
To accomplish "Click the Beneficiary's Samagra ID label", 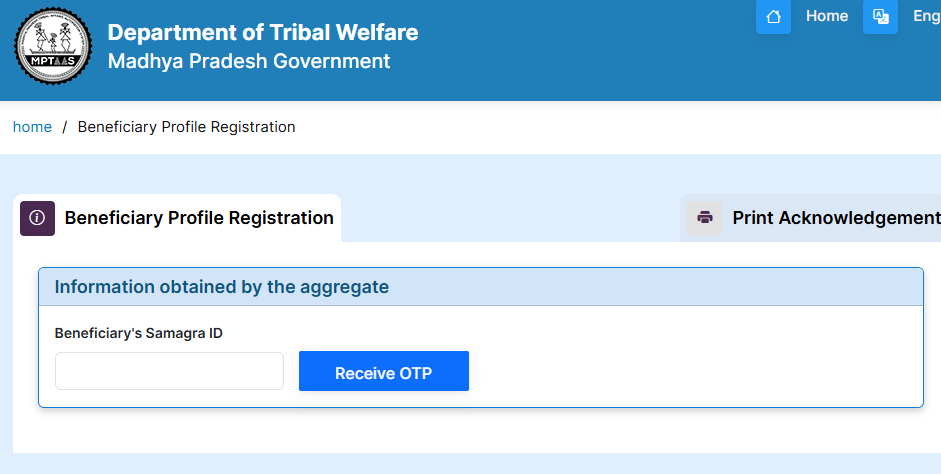I will (x=139, y=333).
